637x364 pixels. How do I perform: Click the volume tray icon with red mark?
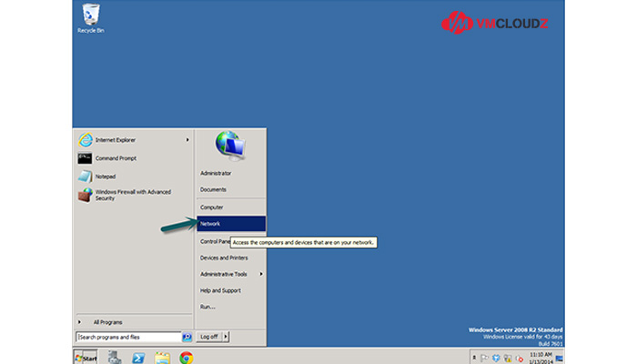pyautogui.click(x=520, y=359)
